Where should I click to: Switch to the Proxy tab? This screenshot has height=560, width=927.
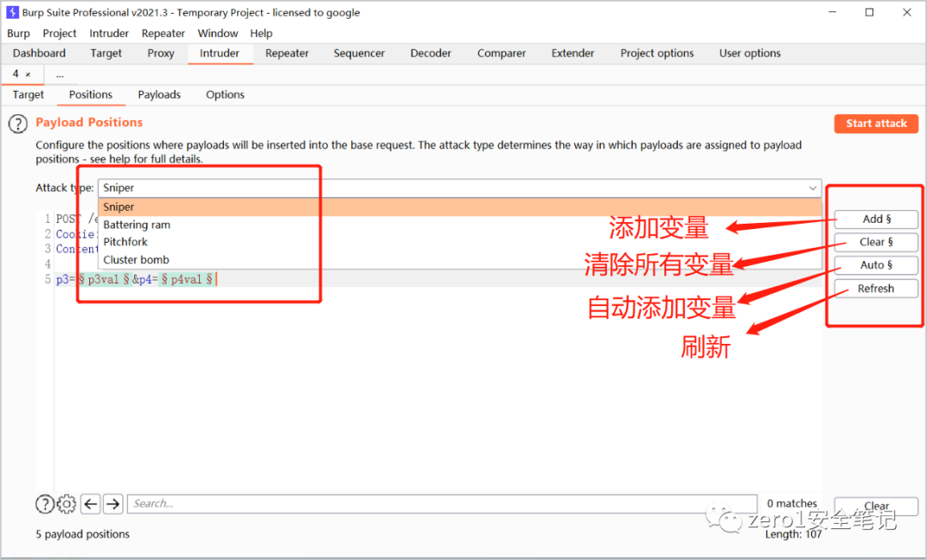click(x=161, y=53)
